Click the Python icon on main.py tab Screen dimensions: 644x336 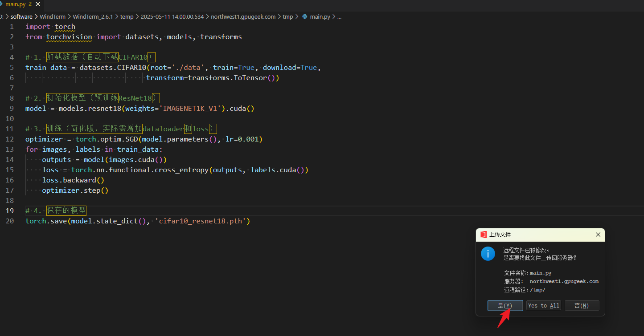[2, 4]
